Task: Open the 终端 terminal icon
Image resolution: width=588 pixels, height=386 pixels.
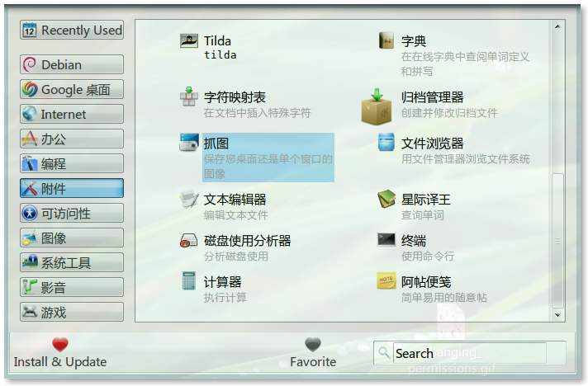Action: tap(386, 240)
